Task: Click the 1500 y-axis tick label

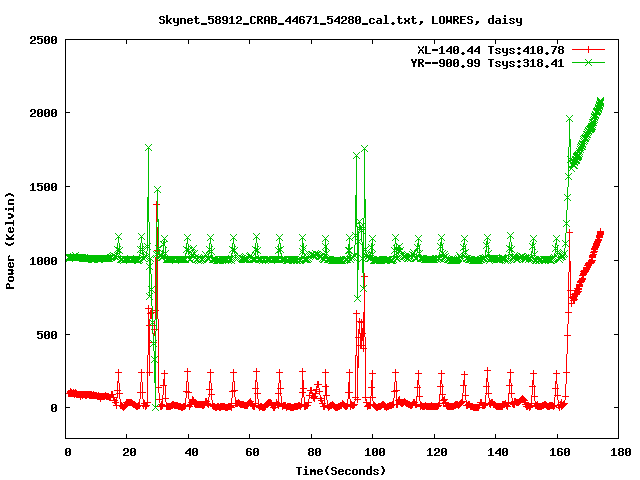Action: click(43, 187)
